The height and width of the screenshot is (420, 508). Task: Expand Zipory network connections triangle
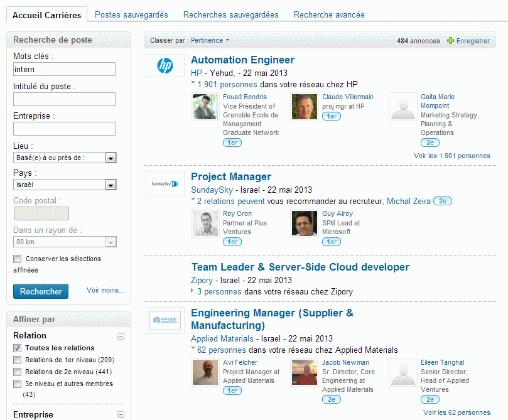tap(192, 291)
